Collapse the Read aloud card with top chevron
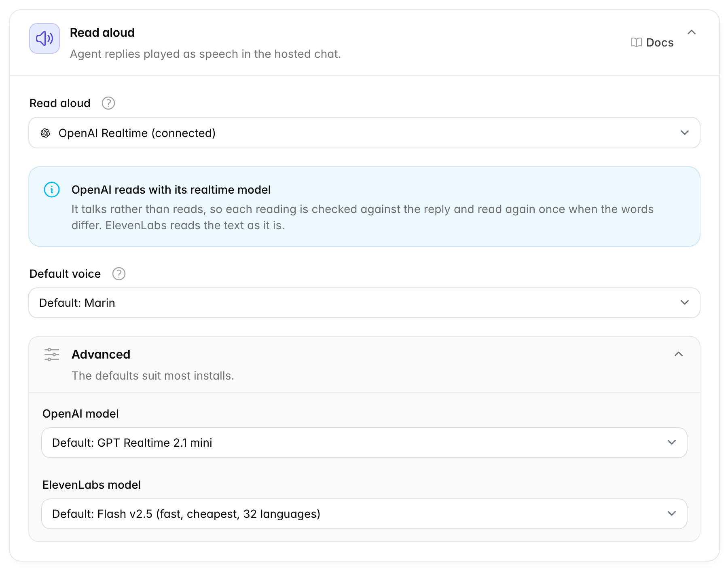 (x=692, y=32)
